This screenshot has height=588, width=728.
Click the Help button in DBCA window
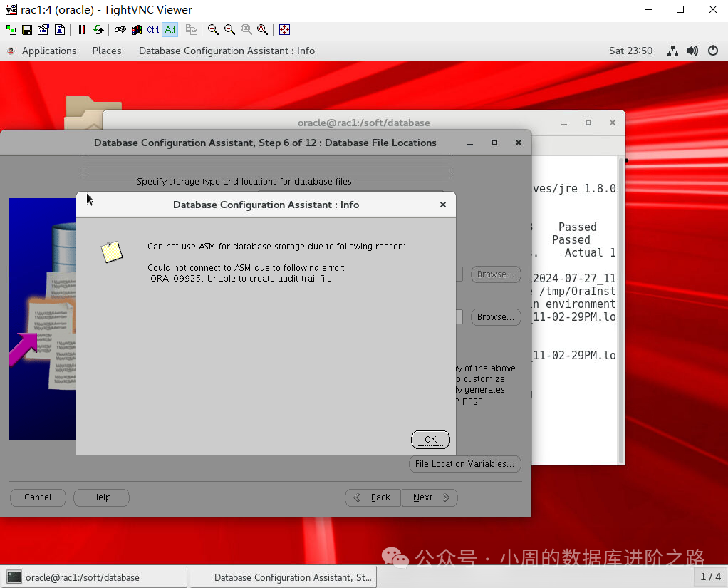(101, 497)
